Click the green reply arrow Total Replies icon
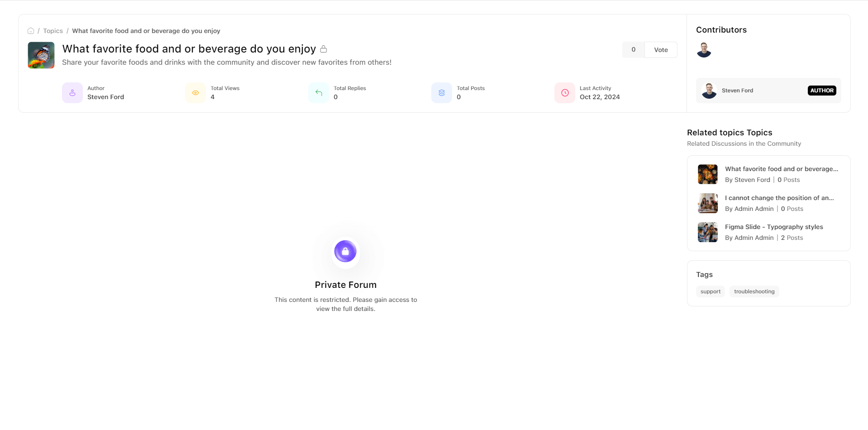The height and width of the screenshot is (430, 868). 319,93
